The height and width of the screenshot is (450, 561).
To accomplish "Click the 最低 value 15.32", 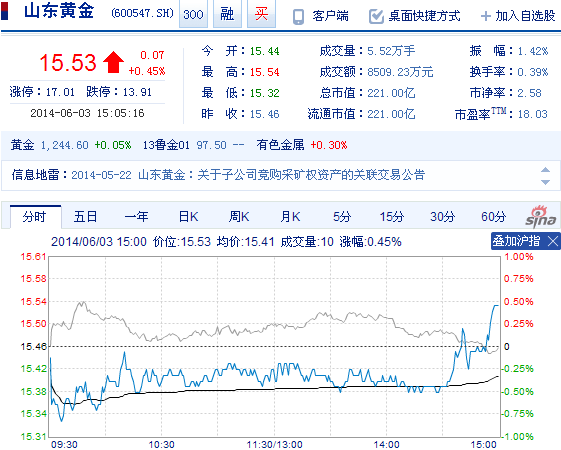I will click(x=264, y=93).
